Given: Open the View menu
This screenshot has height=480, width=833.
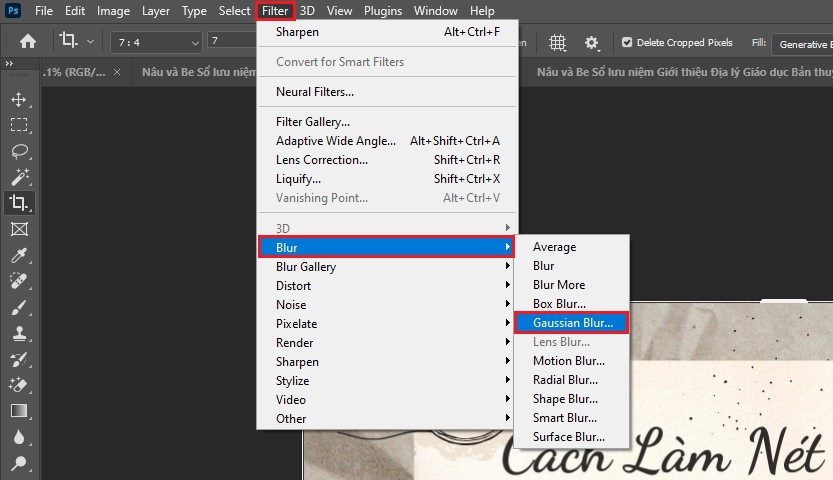Looking at the screenshot, I should point(339,11).
